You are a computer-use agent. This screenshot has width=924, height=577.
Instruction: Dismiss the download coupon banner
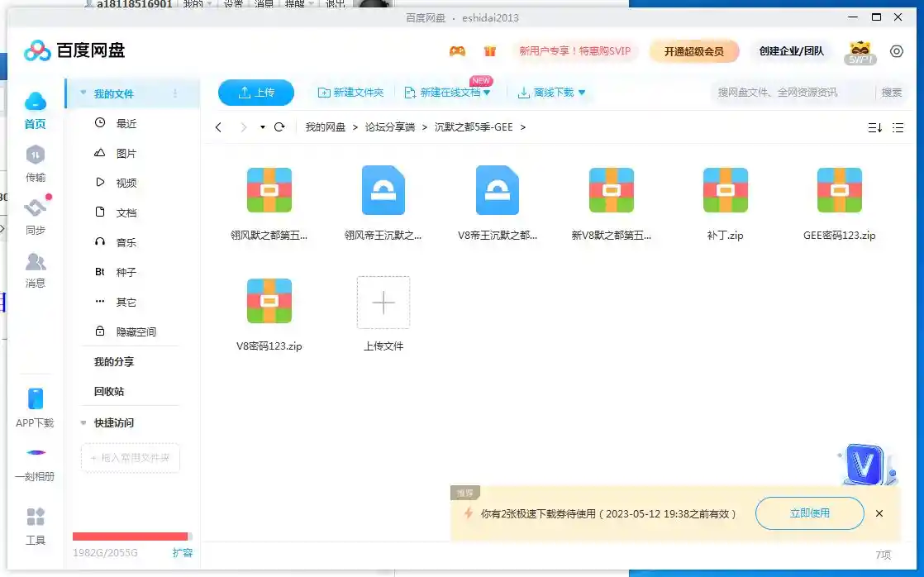coord(879,513)
